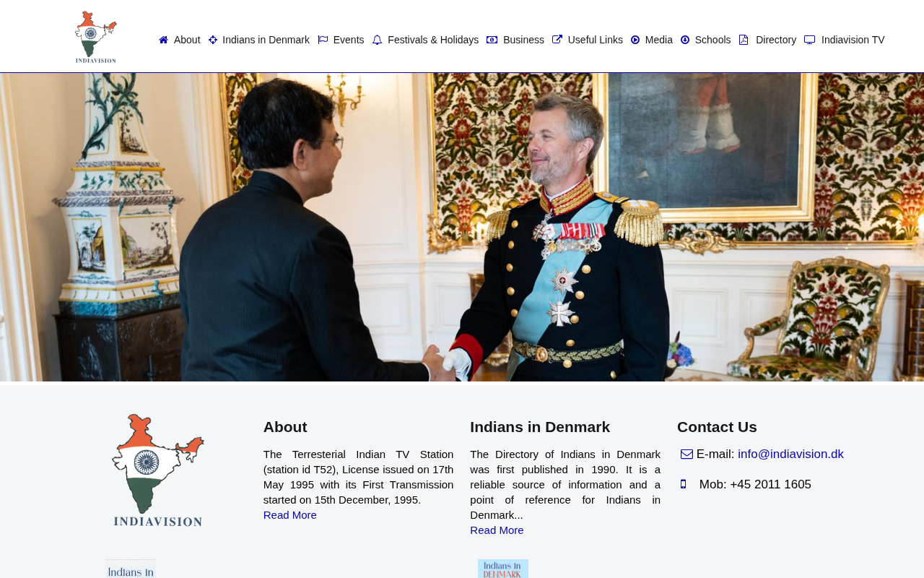
Task: Click the money icon beside Business
Action: (x=492, y=40)
